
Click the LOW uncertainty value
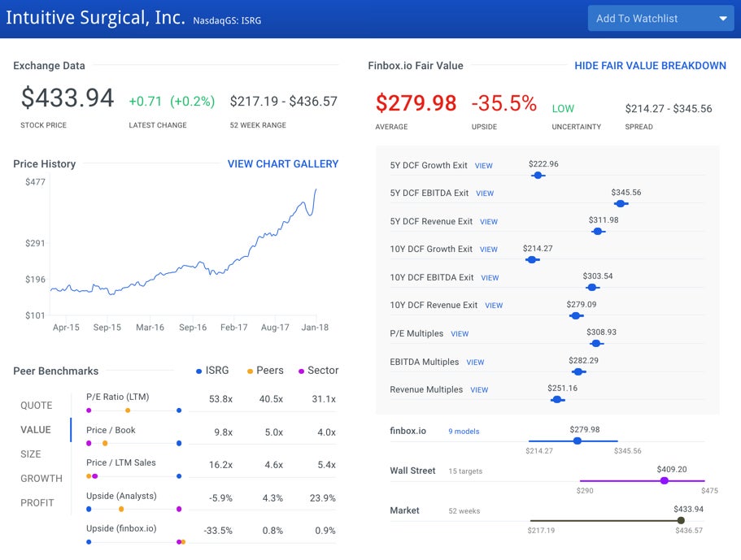pos(563,109)
